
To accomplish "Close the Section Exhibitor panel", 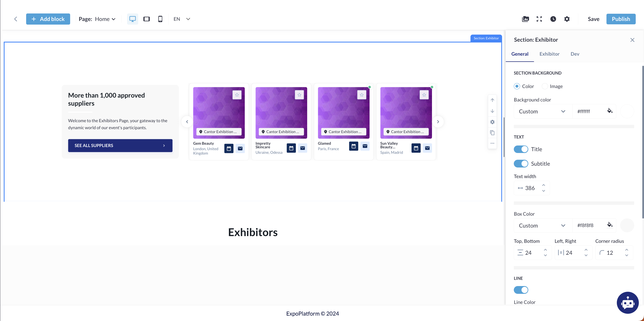I will 632,40.
